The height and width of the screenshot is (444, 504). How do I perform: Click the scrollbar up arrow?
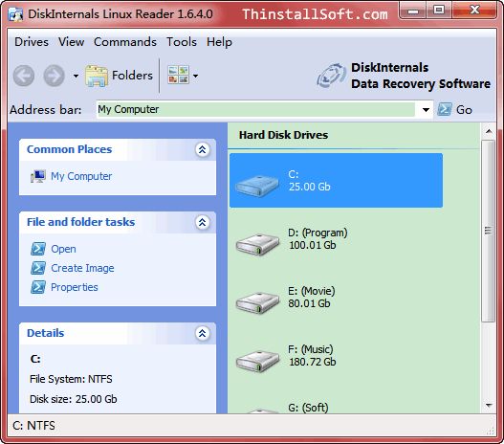pos(489,131)
